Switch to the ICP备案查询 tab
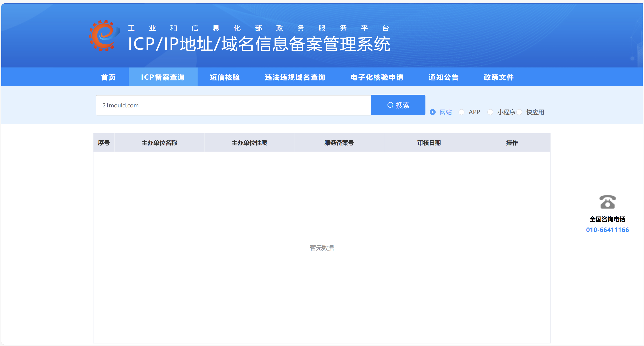 163,77
